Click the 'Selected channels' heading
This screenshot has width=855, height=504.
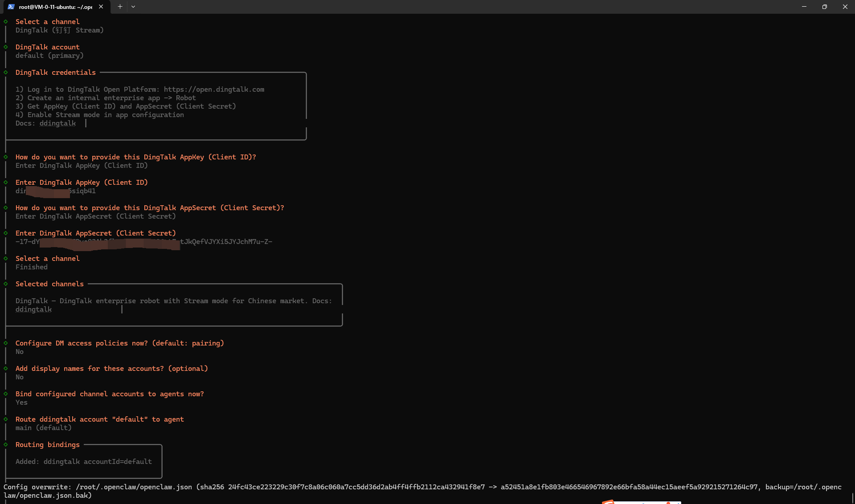coord(49,284)
